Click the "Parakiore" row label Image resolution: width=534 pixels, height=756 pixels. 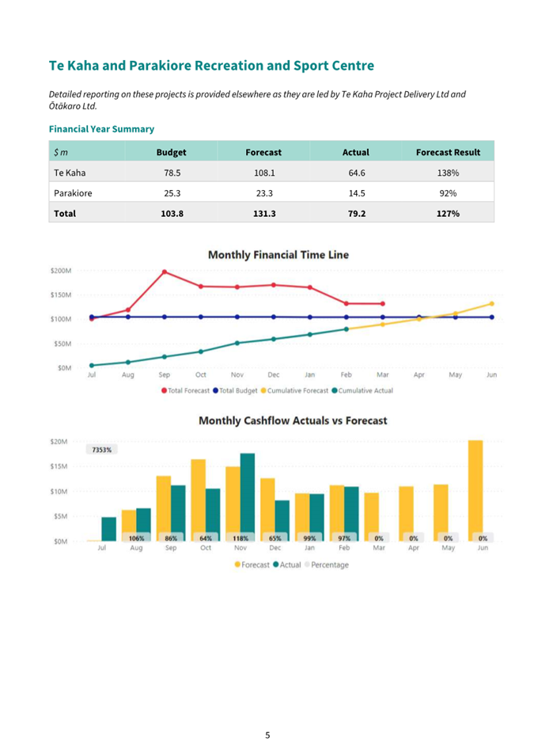tap(73, 193)
